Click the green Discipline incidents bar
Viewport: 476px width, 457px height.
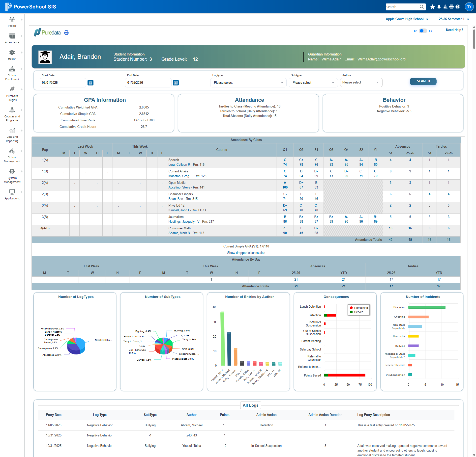tap(427, 307)
